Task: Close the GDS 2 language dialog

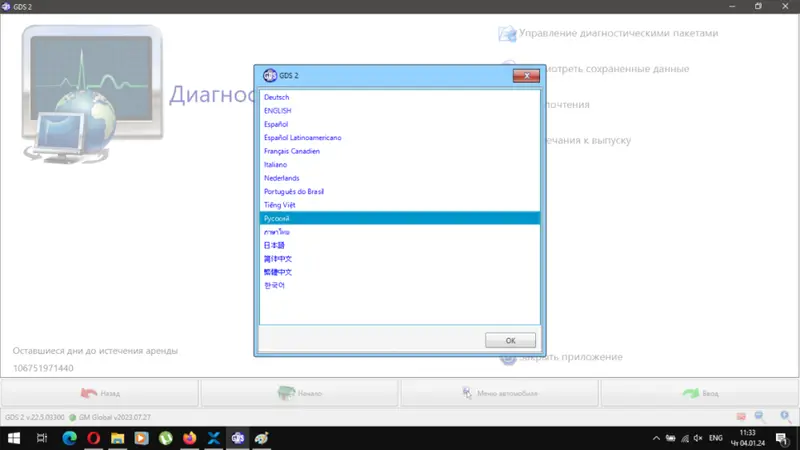Action: pyautogui.click(x=526, y=76)
